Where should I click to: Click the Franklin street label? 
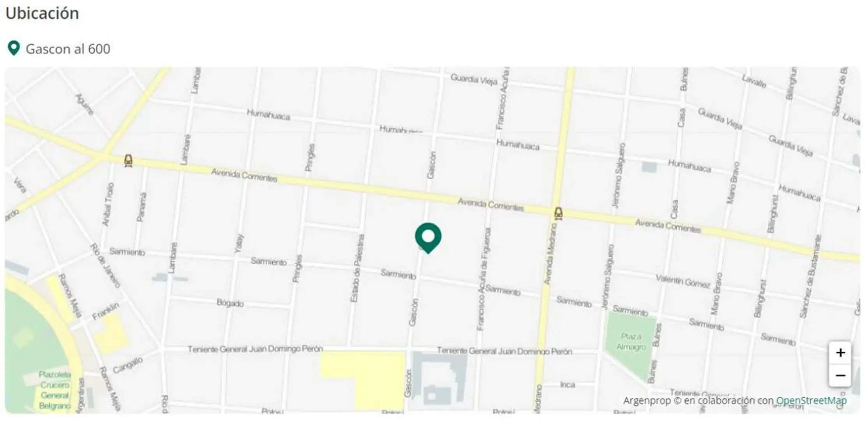click(106, 311)
